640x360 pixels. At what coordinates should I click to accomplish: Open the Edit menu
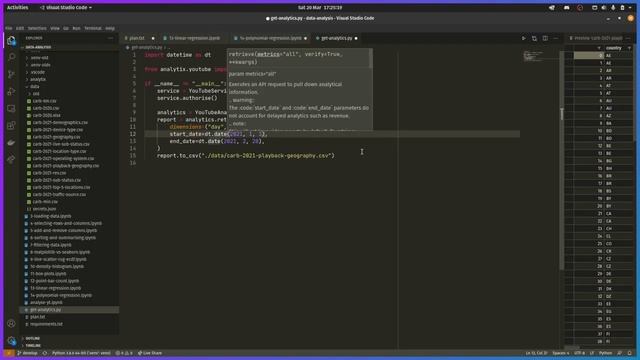[x=20, y=28]
